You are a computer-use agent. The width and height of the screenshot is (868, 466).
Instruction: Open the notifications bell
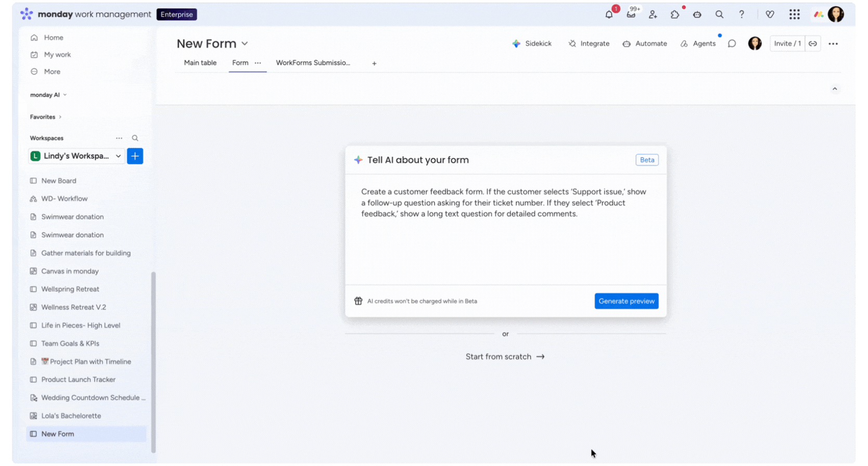pos(609,15)
